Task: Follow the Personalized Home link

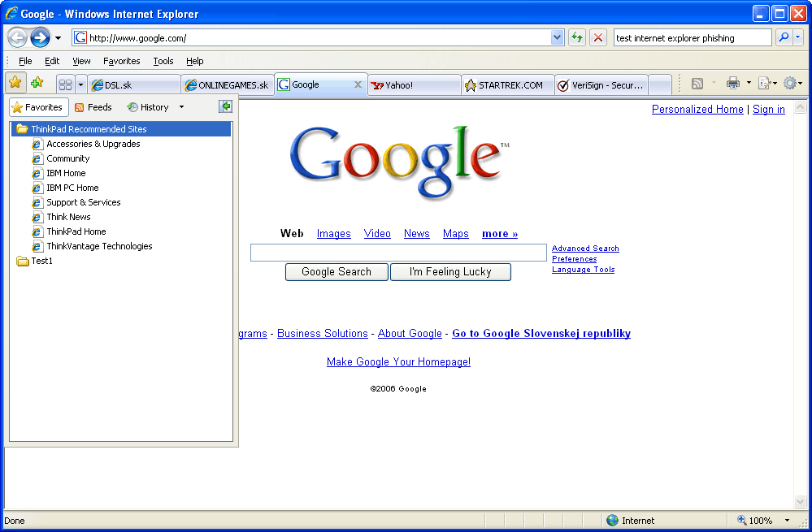Action: click(697, 109)
